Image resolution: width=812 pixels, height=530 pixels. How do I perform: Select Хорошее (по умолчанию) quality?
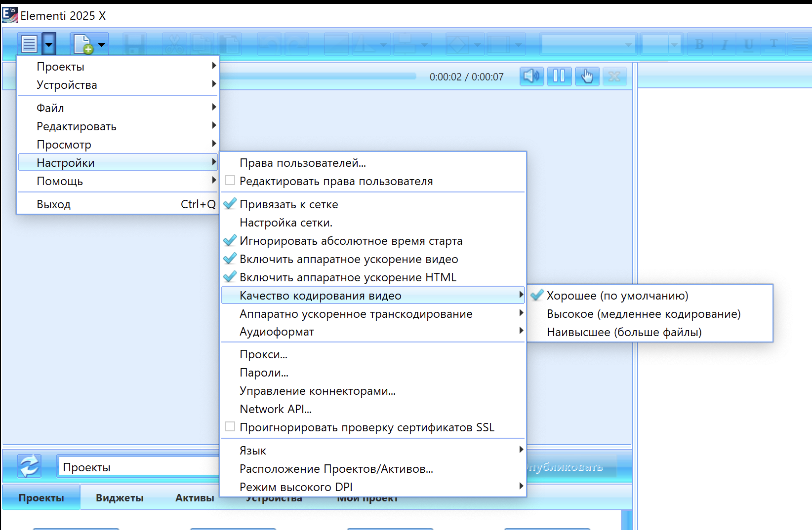point(650,296)
